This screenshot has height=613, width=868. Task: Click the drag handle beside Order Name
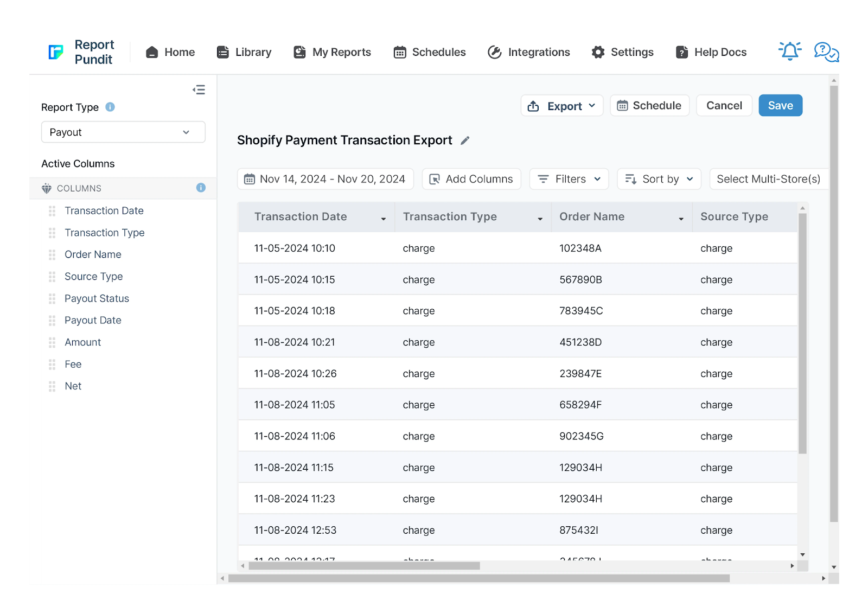tap(52, 254)
